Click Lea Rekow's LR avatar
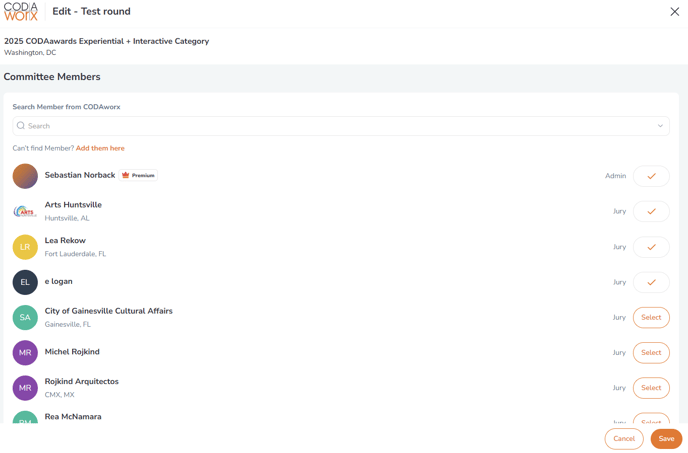688x453 pixels. click(x=25, y=247)
